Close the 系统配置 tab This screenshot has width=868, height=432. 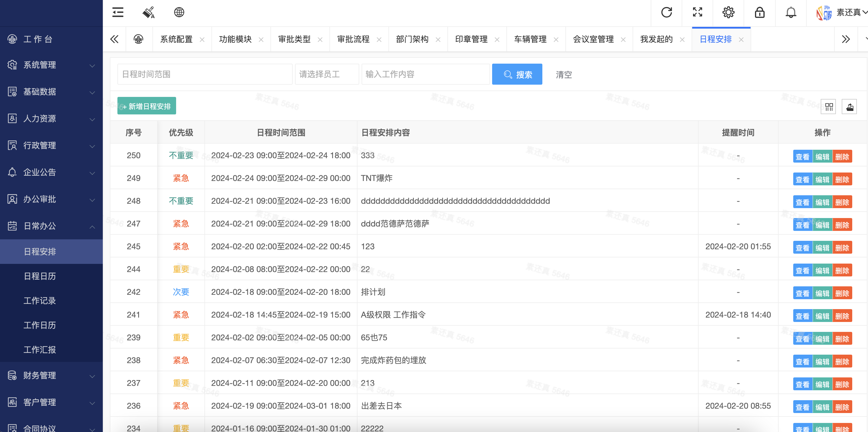pos(202,40)
